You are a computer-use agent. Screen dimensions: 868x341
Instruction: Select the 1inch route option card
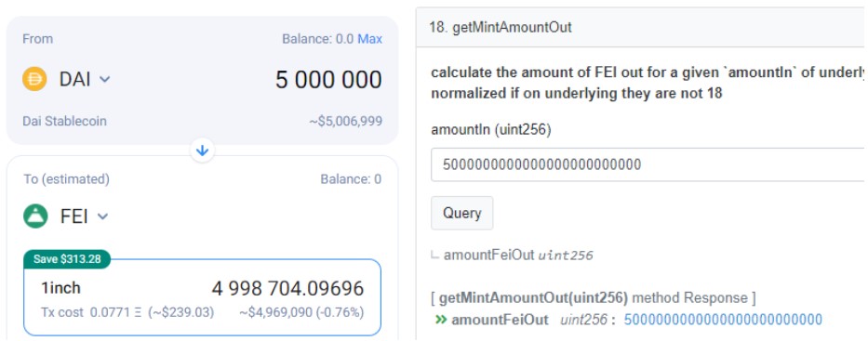pos(202,297)
